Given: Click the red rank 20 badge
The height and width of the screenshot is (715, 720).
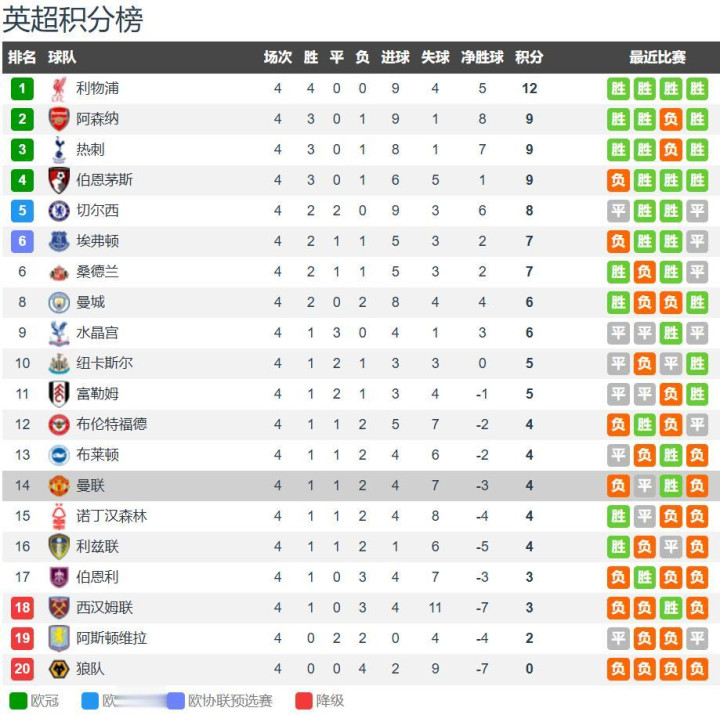Looking at the screenshot, I should (x=22, y=669).
